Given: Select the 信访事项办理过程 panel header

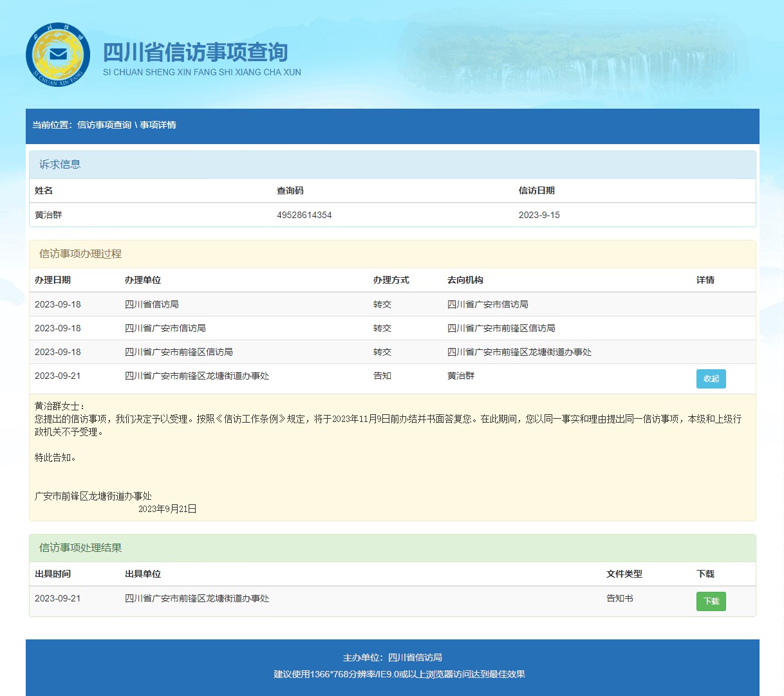Looking at the screenshot, I should pyautogui.click(x=80, y=254).
